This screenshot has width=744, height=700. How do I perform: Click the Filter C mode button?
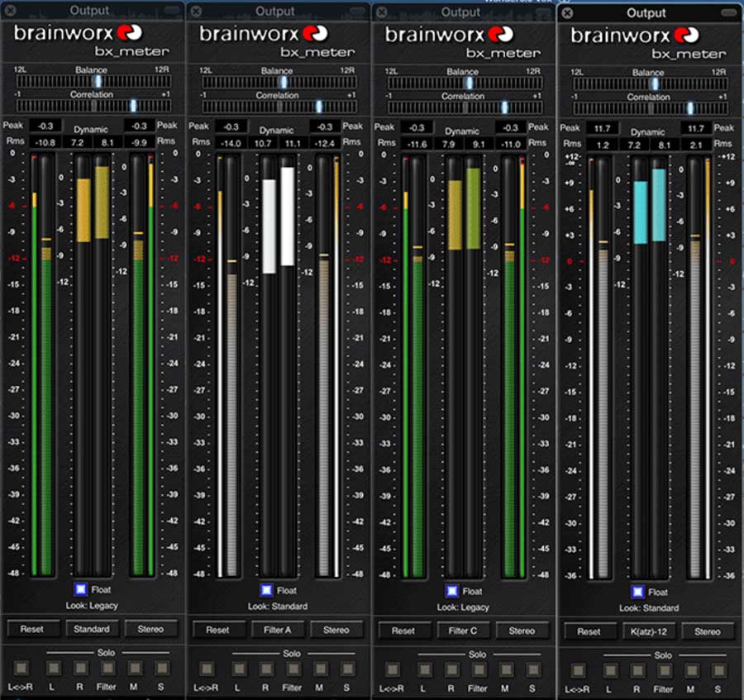click(463, 631)
